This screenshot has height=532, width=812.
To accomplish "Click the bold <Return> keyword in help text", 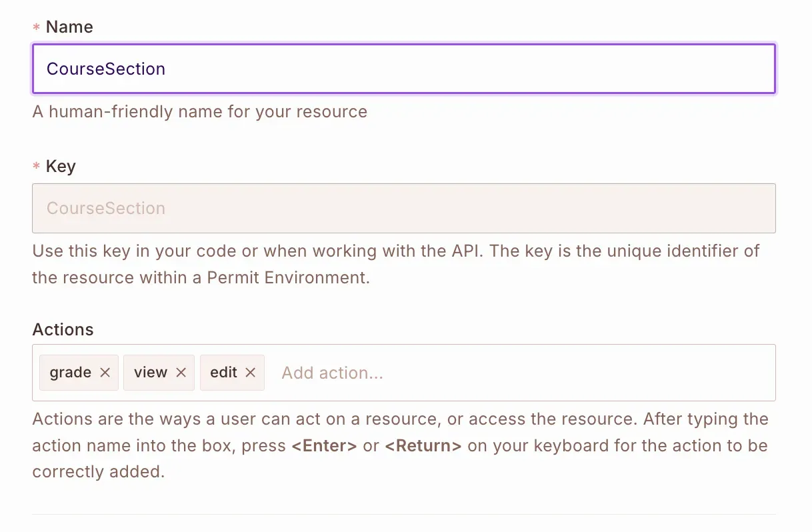I will point(423,445).
